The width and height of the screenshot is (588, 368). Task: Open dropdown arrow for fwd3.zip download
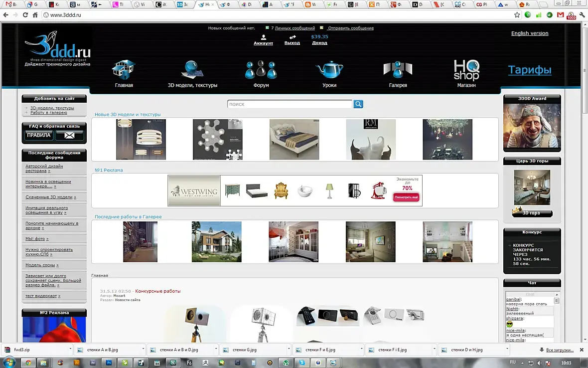point(70,349)
